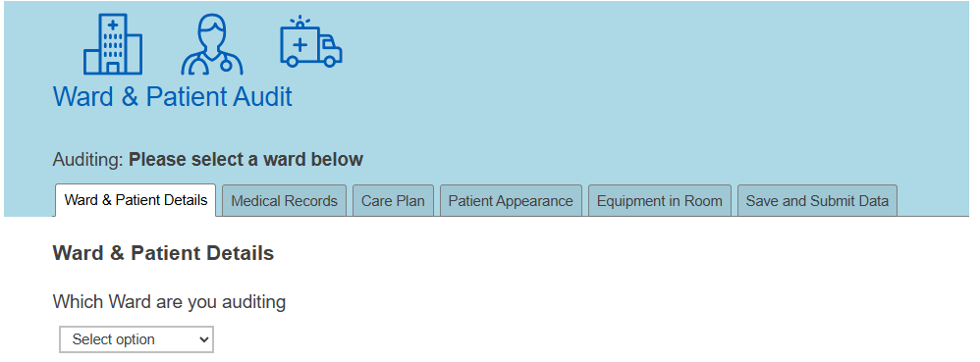Open the Equipment in Room tab
Screen dimensions: 980x362
[659, 201]
